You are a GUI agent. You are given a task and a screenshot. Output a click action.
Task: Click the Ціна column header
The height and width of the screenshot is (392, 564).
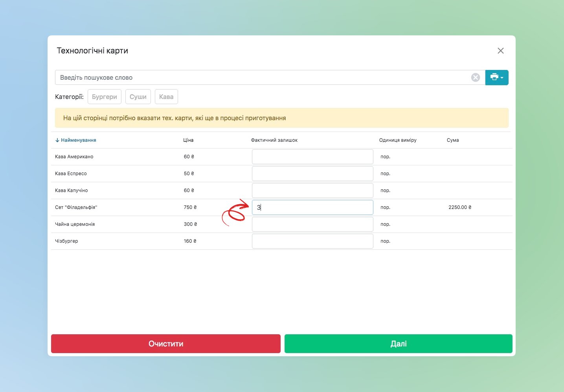[188, 140]
